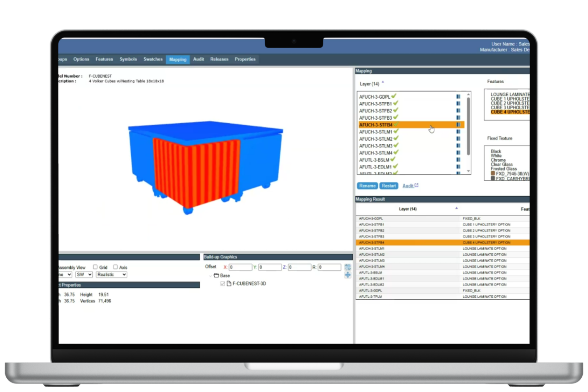The height and width of the screenshot is (392, 588).
Task: Click the Y offset input field
Action: tap(270, 267)
